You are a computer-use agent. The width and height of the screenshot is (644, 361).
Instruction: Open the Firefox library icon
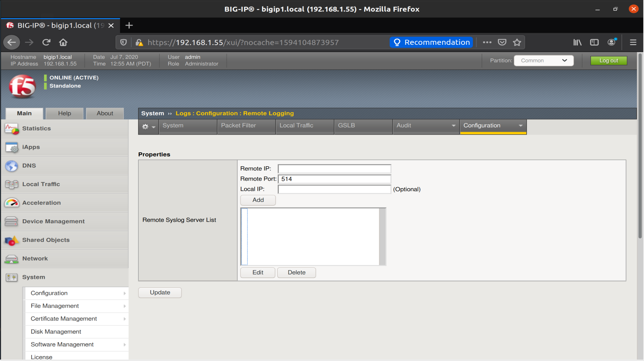[578, 42]
